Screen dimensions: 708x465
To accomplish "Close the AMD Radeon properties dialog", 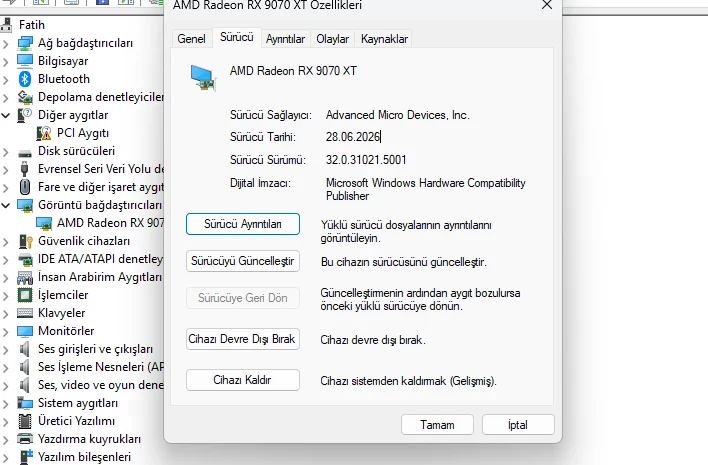I will tap(547, 5).
